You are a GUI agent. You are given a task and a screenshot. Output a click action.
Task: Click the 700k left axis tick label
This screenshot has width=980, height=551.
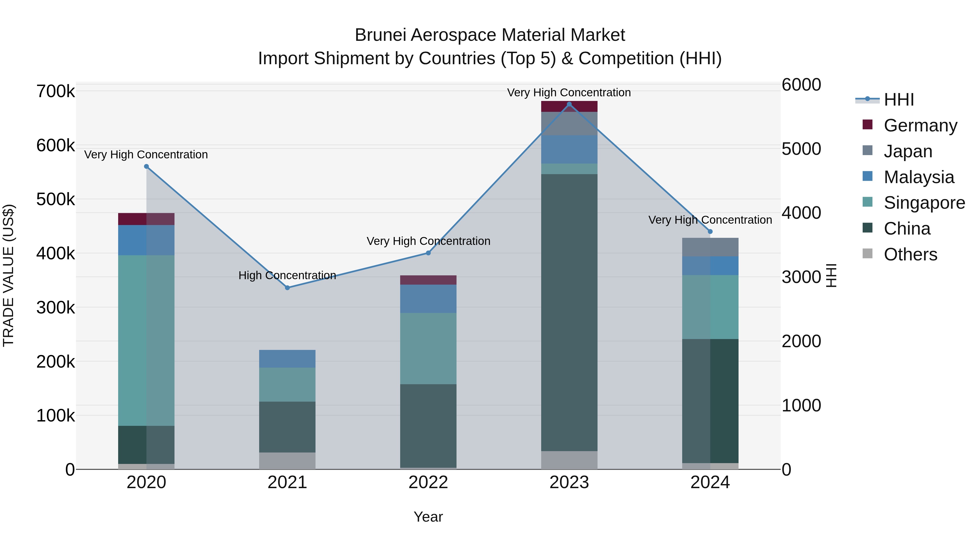(x=56, y=91)
